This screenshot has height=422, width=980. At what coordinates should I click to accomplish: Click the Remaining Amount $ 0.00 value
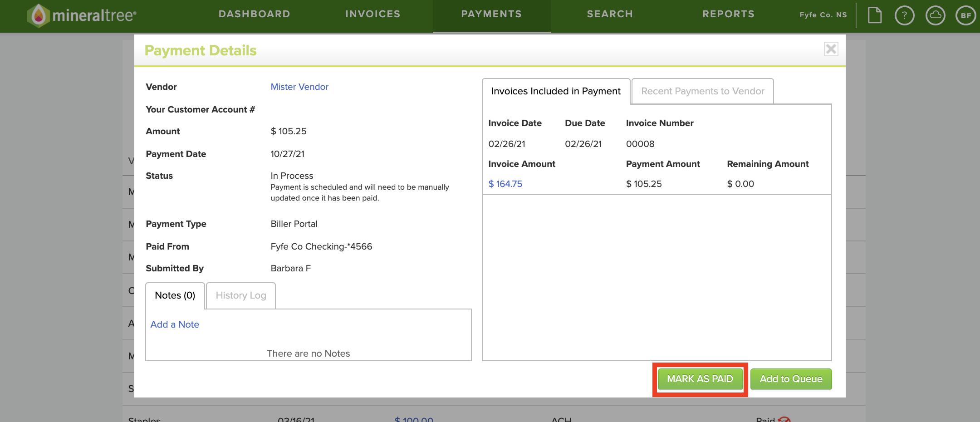(x=740, y=184)
